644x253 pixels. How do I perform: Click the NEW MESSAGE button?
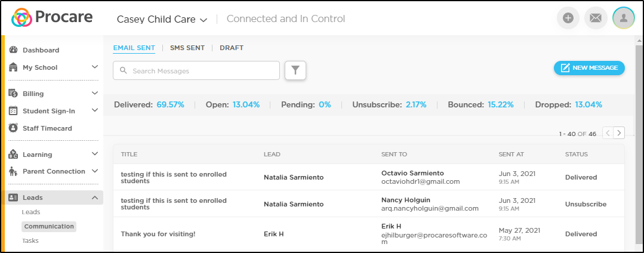click(589, 68)
